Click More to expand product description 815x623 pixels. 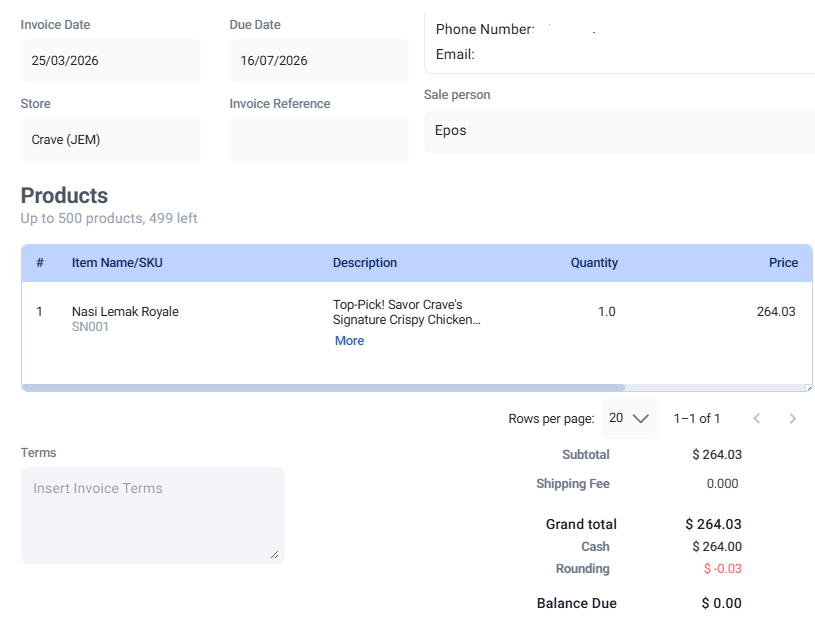coord(349,341)
